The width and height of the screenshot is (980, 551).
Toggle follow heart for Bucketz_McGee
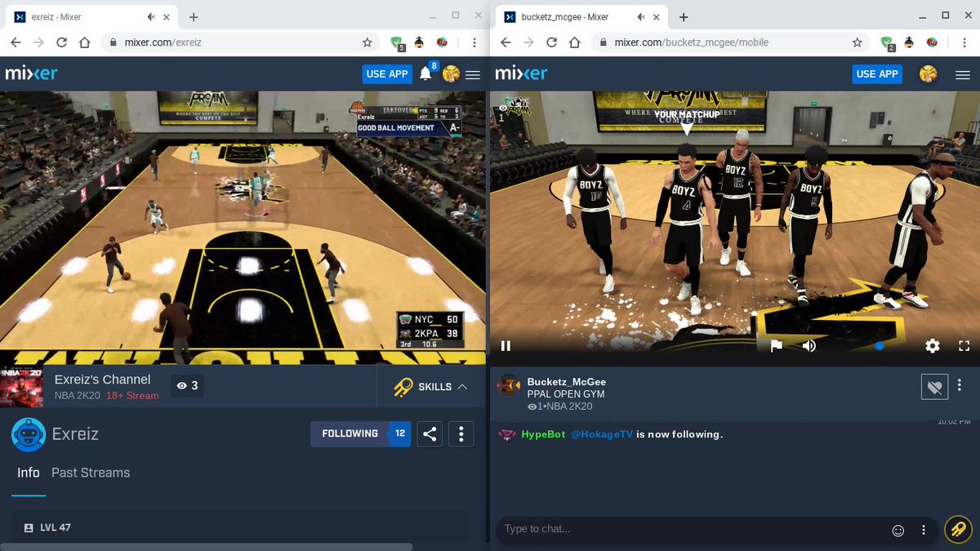click(x=935, y=387)
